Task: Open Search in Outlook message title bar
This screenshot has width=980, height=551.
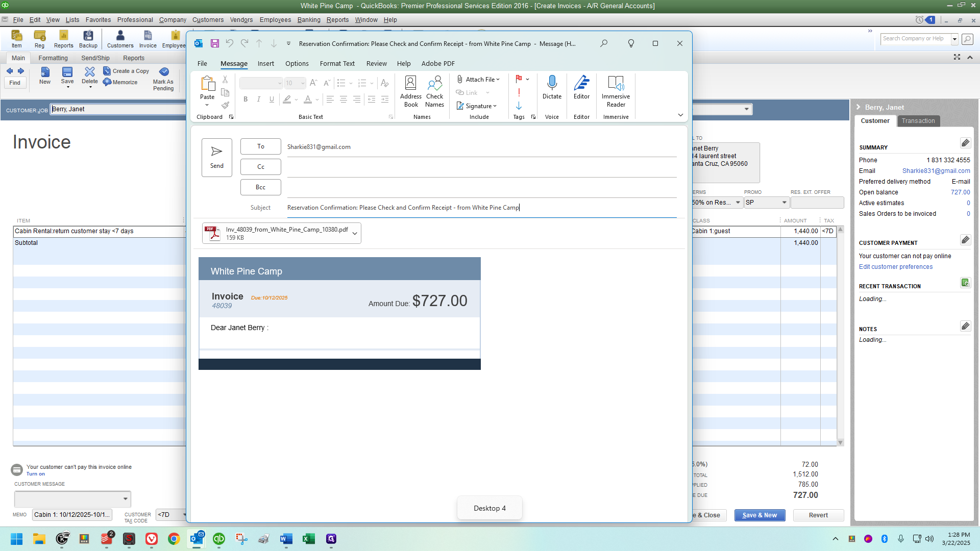Action: pyautogui.click(x=604, y=43)
